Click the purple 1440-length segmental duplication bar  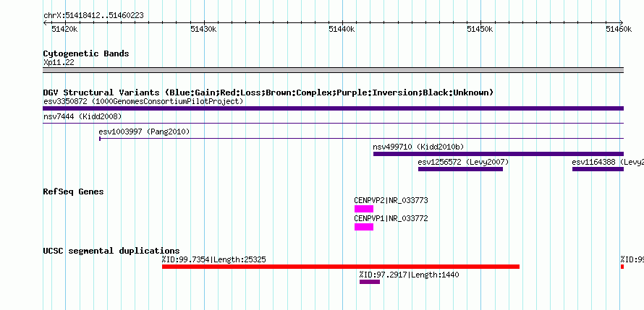(x=370, y=282)
